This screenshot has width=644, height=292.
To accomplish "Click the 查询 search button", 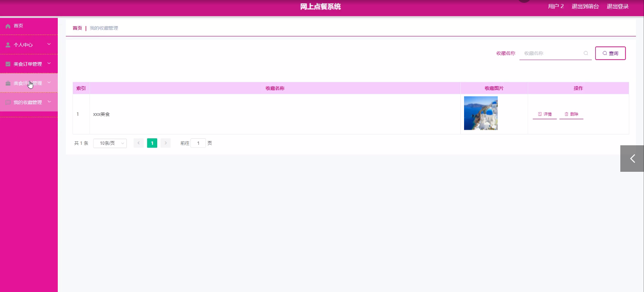I will pos(610,53).
